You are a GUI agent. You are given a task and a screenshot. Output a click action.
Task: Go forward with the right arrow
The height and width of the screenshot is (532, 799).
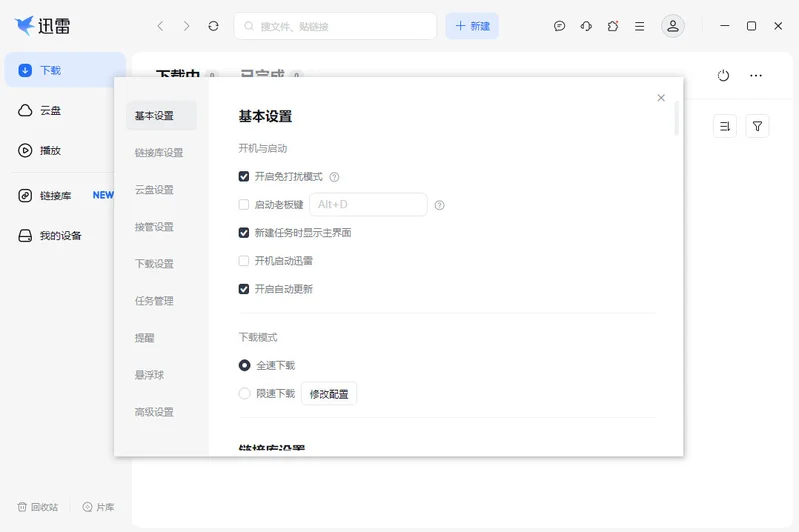187,26
